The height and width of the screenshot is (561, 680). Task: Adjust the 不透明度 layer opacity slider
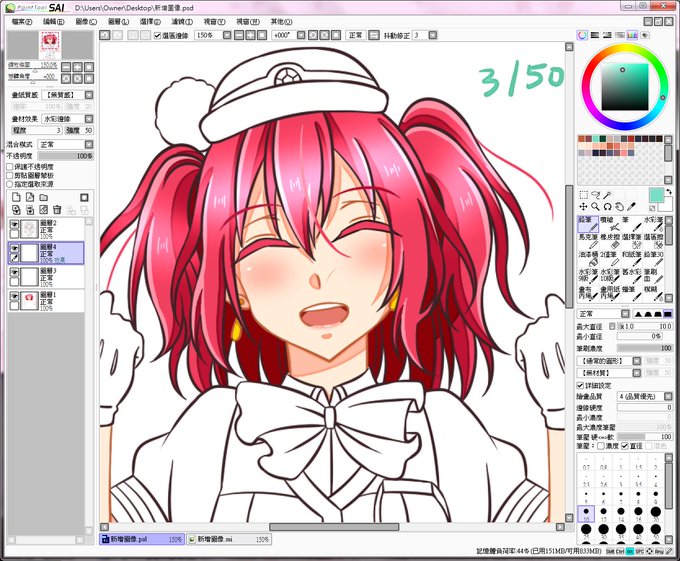66,156
